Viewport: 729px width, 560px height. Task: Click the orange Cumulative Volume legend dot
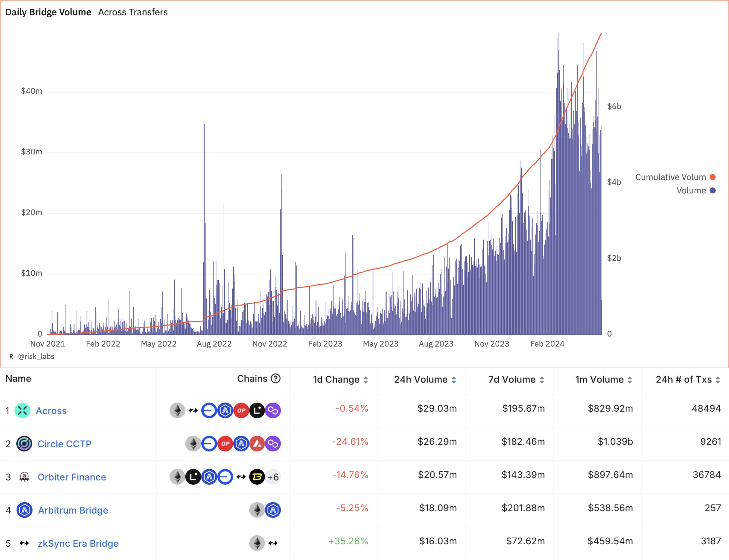point(713,177)
